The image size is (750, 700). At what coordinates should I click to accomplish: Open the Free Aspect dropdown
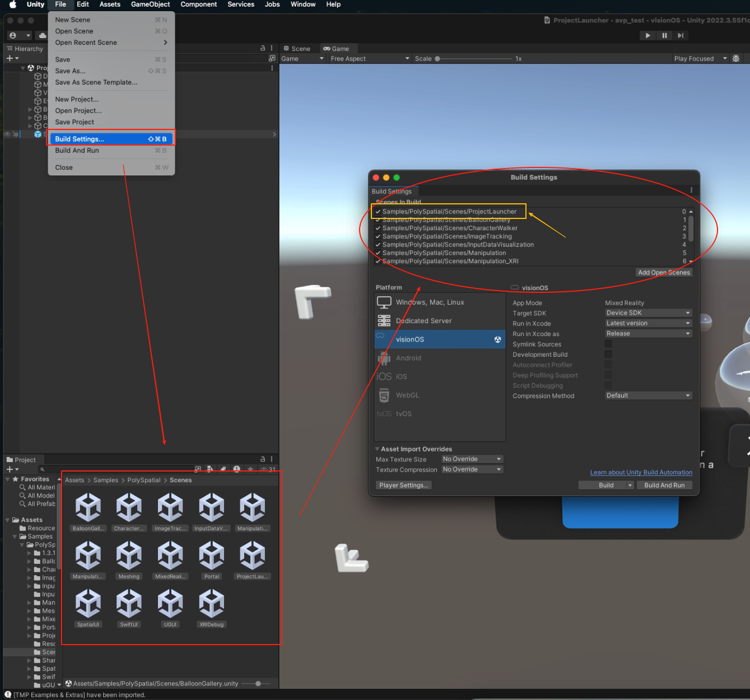coord(370,58)
